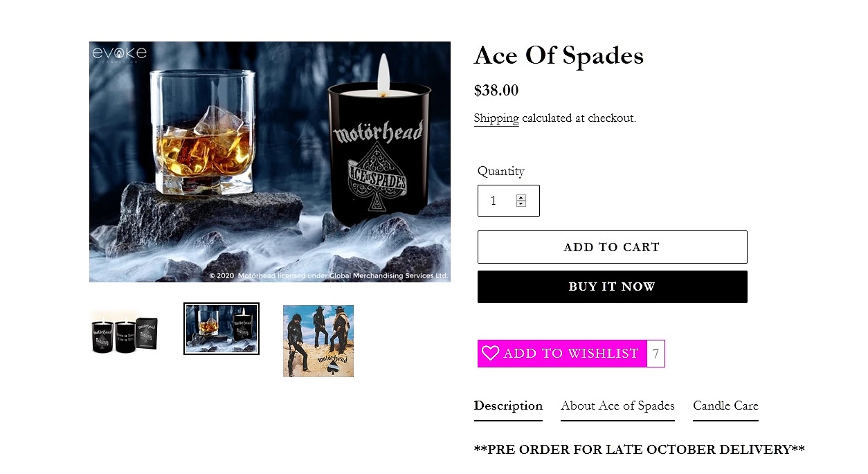Select the Candle Care tab
The image size is (868, 474).
tap(725, 406)
